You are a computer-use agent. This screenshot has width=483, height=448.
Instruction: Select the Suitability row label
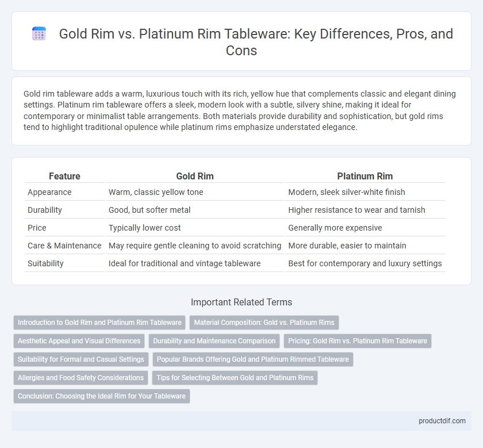45,263
